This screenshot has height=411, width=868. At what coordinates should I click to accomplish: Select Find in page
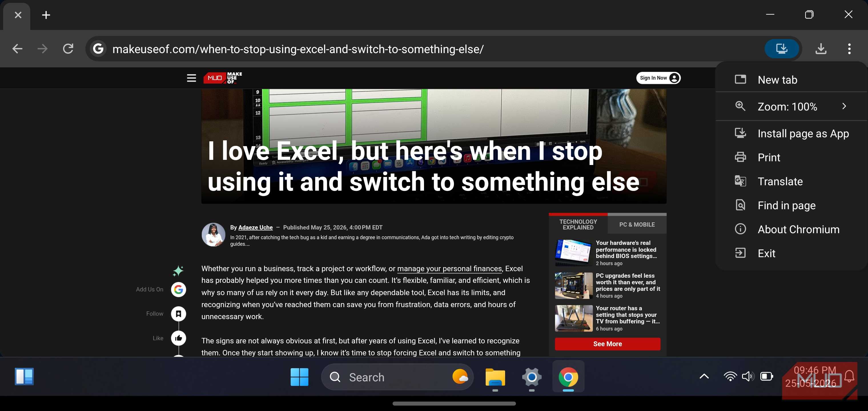click(791, 205)
